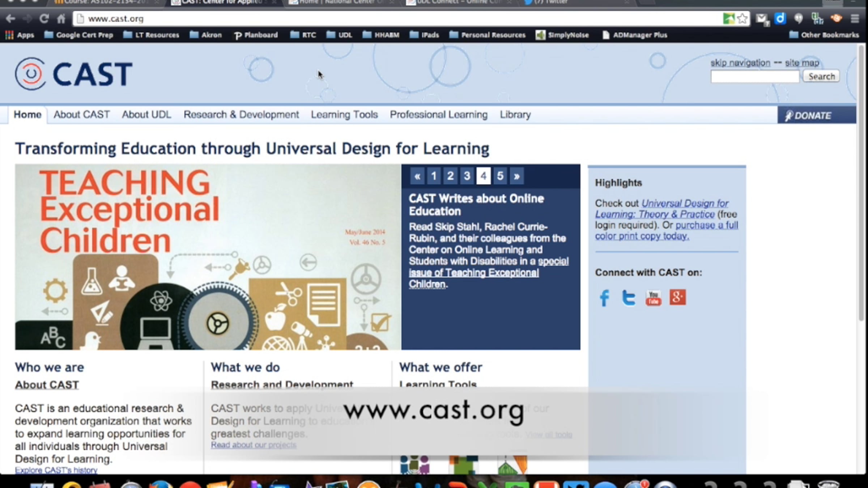Expand the UDL bookmark folder
The width and height of the screenshot is (868, 488).
(x=339, y=35)
